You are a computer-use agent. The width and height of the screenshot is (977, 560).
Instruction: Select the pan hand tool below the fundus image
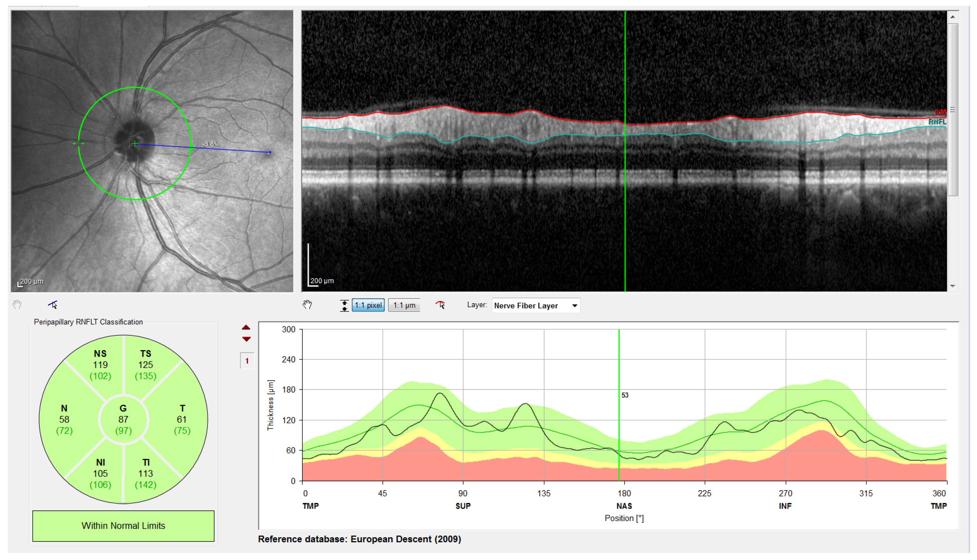pos(16,305)
